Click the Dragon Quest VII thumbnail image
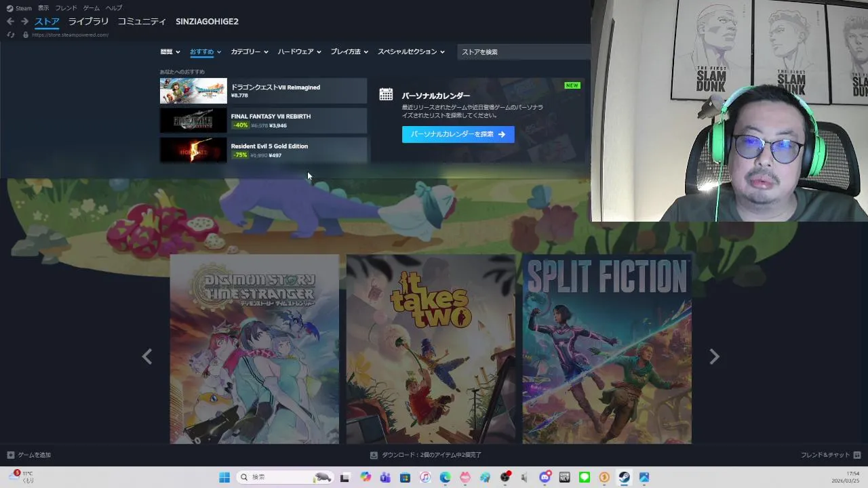868x488 pixels. tap(193, 91)
